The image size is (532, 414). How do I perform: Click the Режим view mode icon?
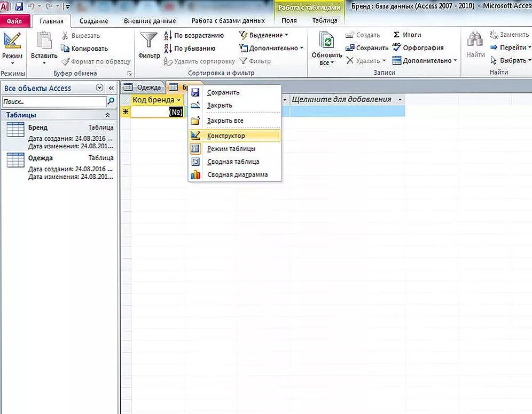click(12, 41)
